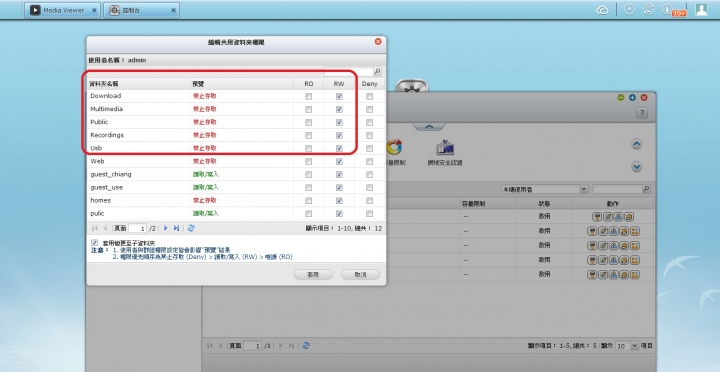Image resolution: width=720 pixels, height=372 pixels.
Task: Click the round down chevron in control panel
Action: 636,167
